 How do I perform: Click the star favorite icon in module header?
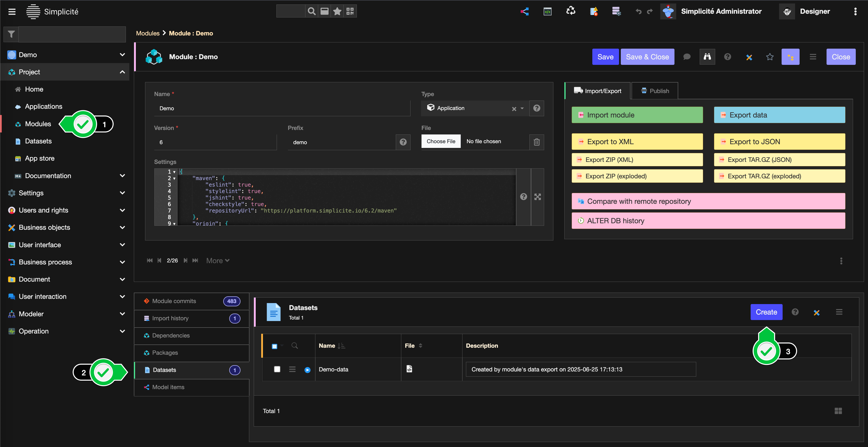coord(770,57)
